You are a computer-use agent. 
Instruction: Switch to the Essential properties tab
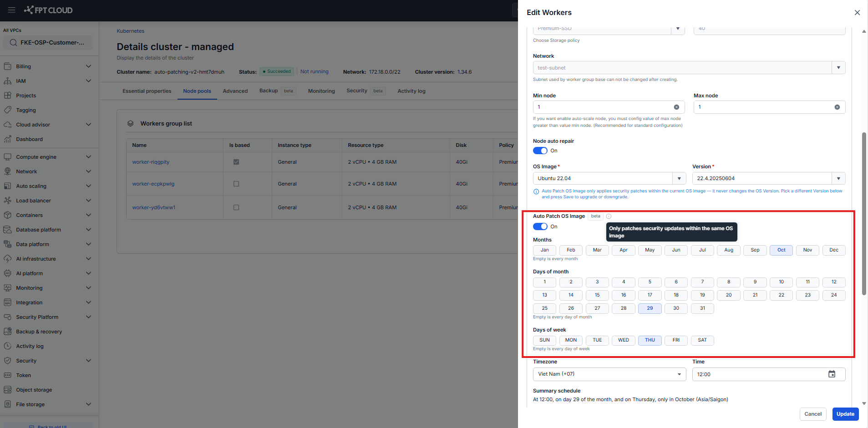pyautogui.click(x=147, y=91)
